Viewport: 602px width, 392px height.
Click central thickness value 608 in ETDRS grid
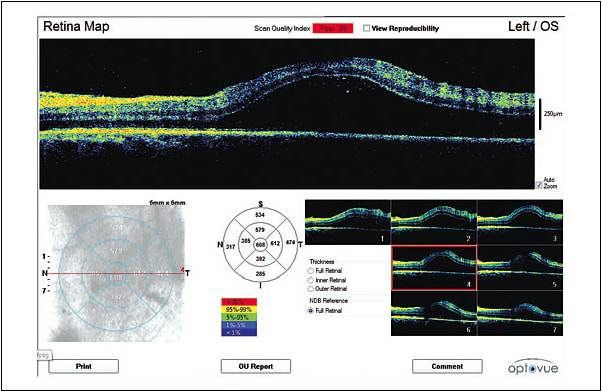pos(260,245)
